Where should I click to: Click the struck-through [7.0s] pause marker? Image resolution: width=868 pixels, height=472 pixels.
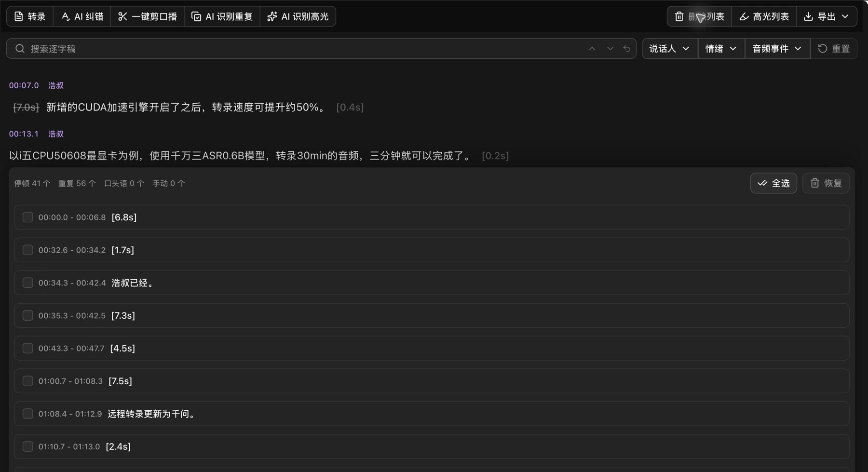point(26,108)
